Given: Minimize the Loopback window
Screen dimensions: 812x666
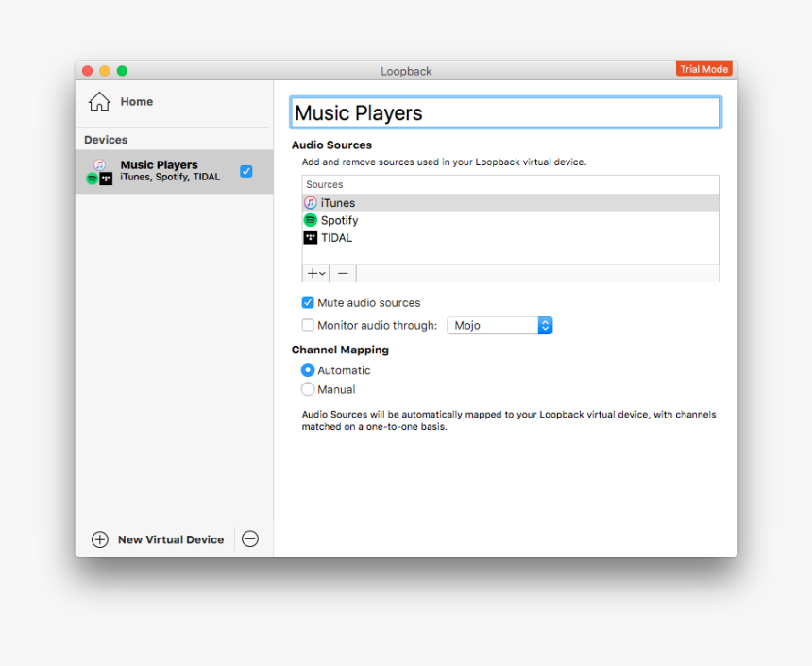Looking at the screenshot, I should (x=105, y=71).
